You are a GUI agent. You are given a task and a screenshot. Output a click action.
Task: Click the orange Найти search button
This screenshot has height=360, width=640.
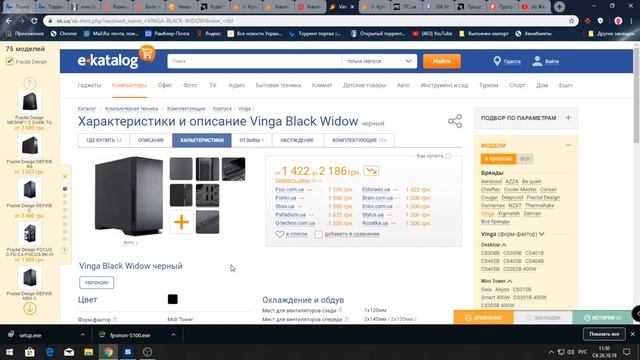coord(442,61)
